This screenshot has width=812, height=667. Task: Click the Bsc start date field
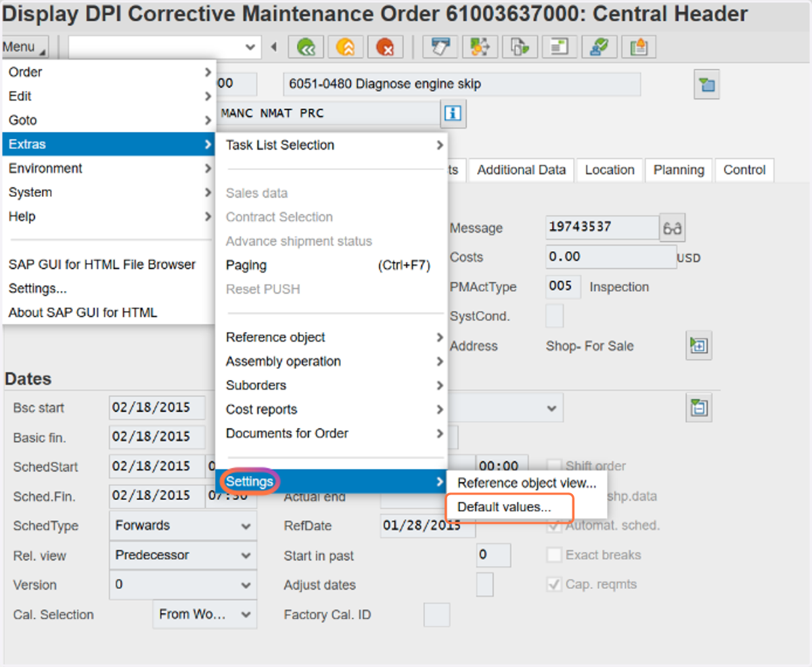[157, 408]
